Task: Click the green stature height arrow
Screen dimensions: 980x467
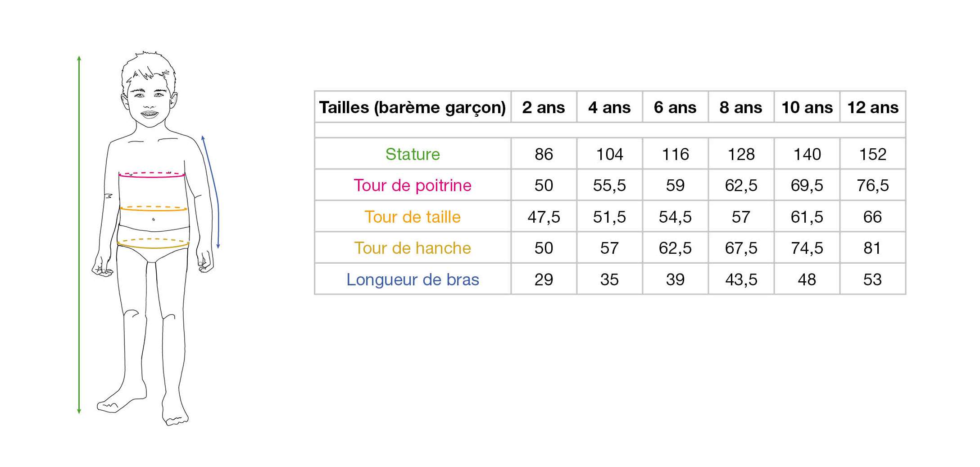Action: click(x=79, y=235)
